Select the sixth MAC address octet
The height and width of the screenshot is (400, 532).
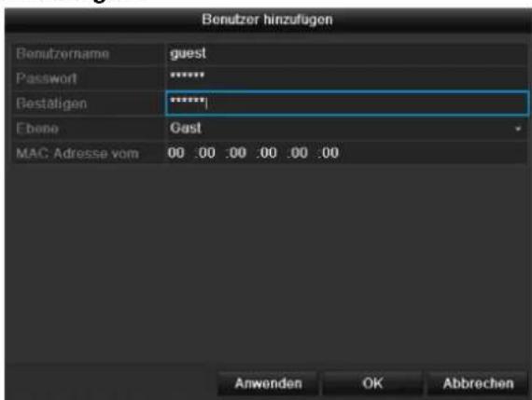(x=329, y=153)
